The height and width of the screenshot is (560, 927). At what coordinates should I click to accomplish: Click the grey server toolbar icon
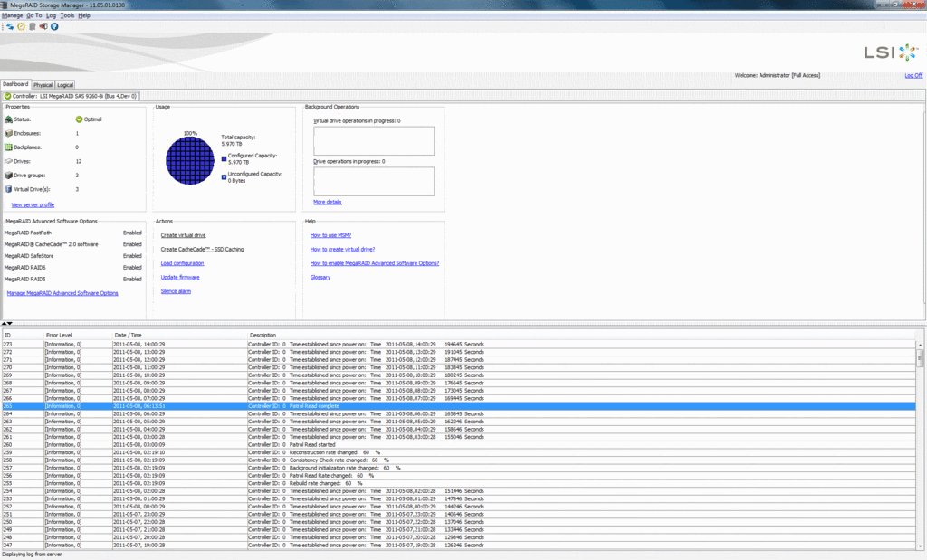coord(33,26)
